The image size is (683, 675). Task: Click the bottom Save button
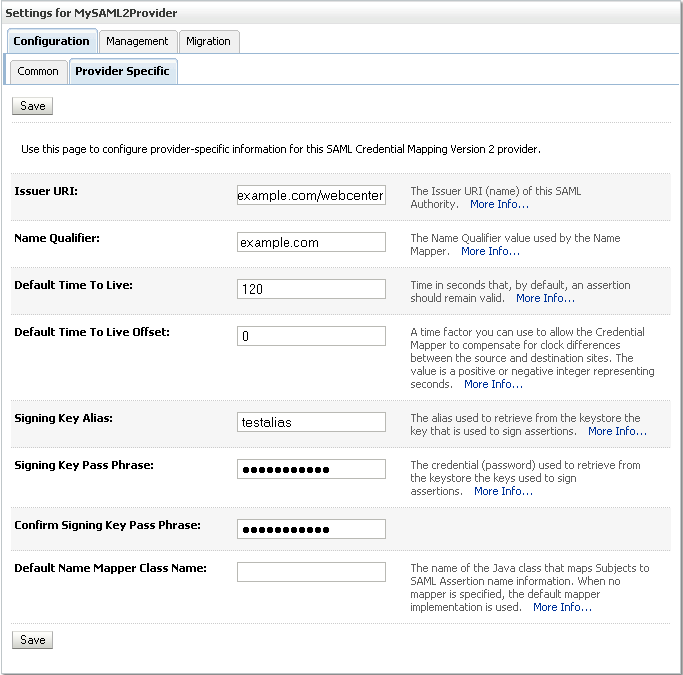click(x=33, y=640)
